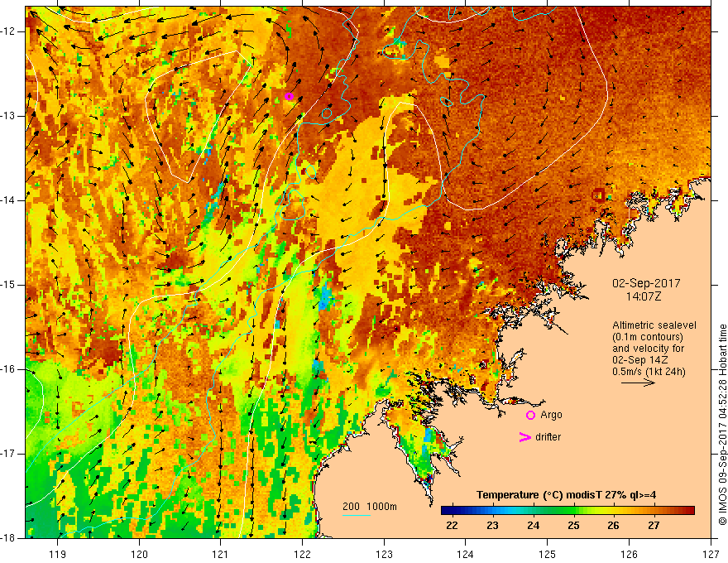
Task: Click the 0.5m/s velocity scale arrow
Action: click(x=638, y=383)
